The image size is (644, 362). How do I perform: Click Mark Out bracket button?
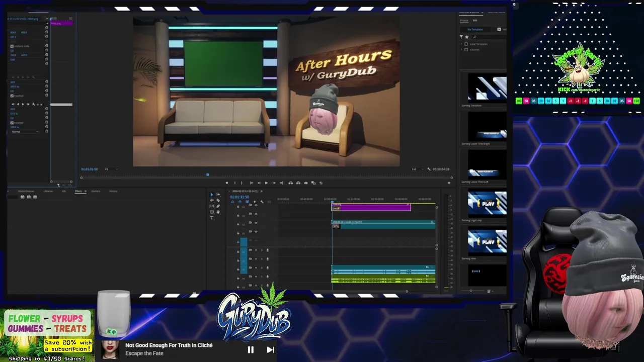pos(242,183)
